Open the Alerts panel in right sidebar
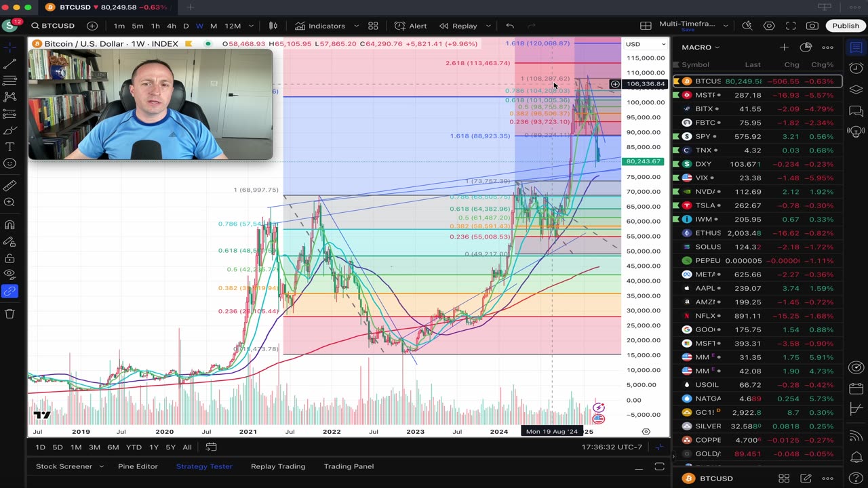868x488 pixels. coord(856,68)
